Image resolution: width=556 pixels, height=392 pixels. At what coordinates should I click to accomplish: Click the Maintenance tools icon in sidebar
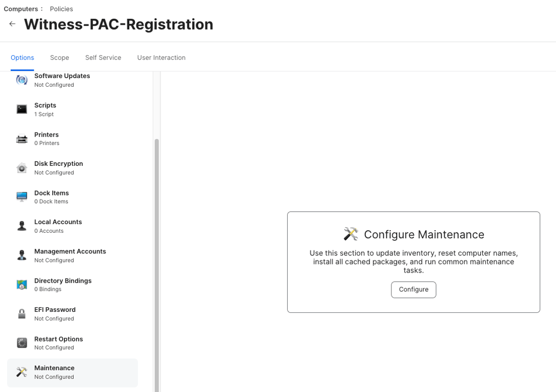pyautogui.click(x=21, y=372)
